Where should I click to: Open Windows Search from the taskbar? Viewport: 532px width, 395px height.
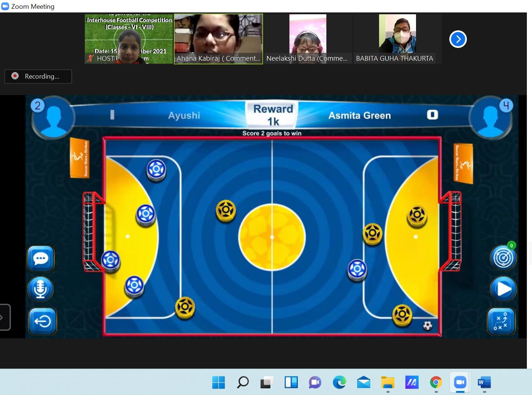click(x=243, y=383)
